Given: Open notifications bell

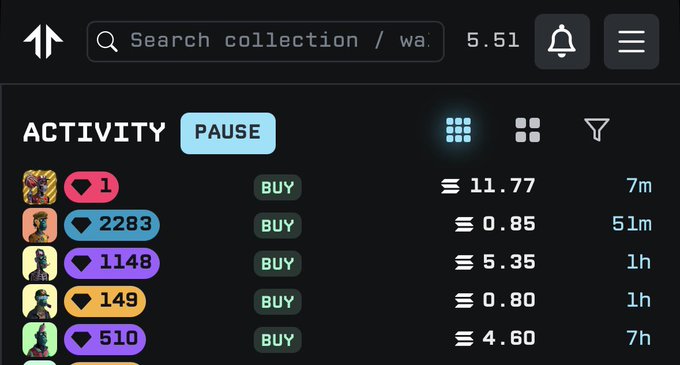Looking at the screenshot, I should click(x=562, y=41).
